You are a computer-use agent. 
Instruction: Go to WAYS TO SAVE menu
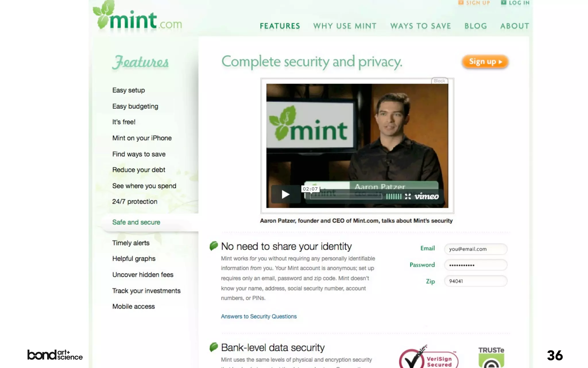pos(421,26)
